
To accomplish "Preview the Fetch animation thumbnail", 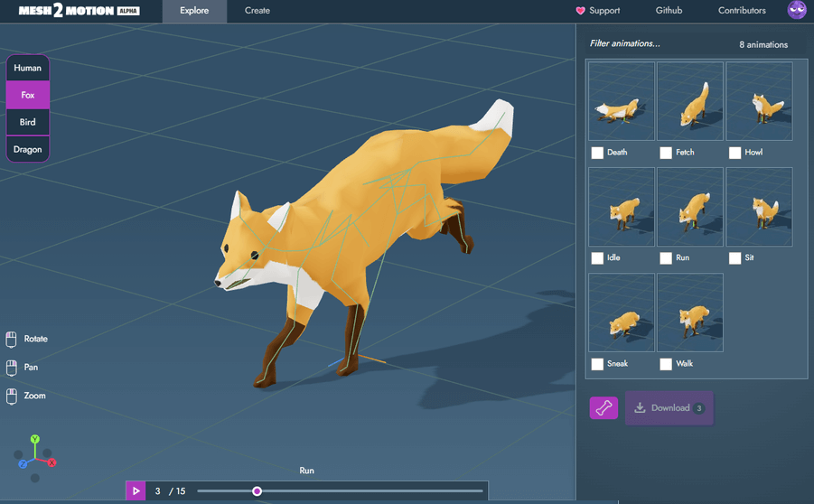I will [x=690, y=101].
